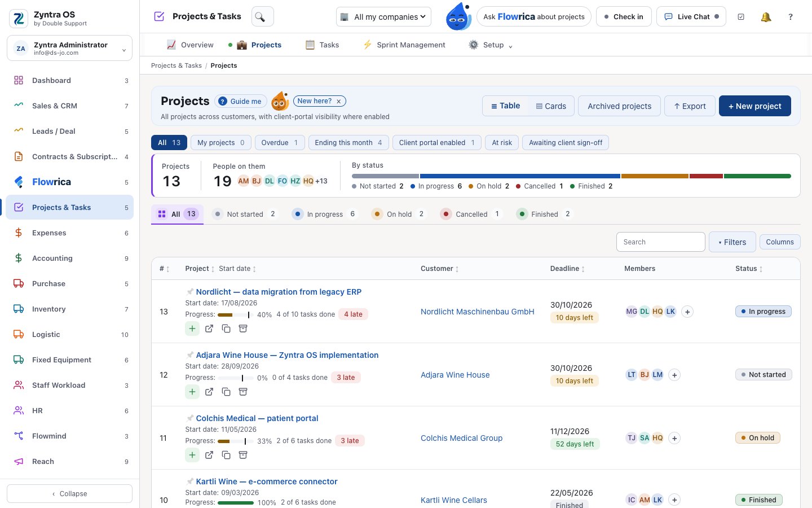Switch to Cards view
Image resolution: width=812 pixels, height=508 pixels.
pos(551,106)
